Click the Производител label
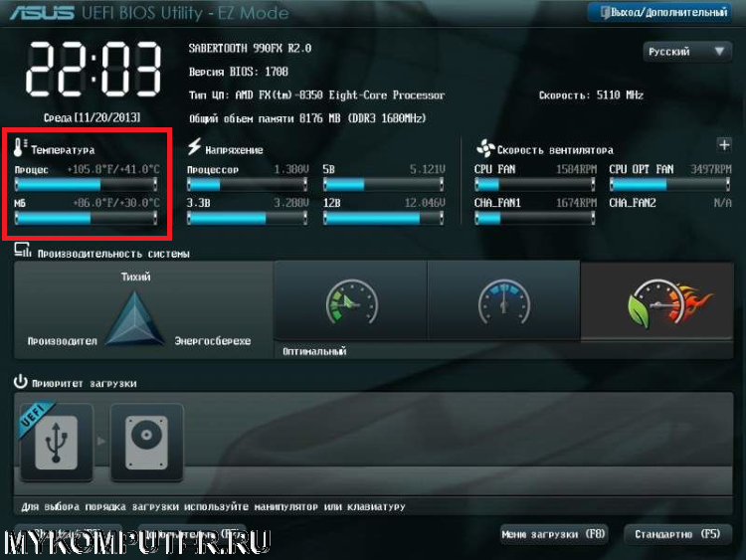Screen dimensions: 746x560 click(63, 340)
